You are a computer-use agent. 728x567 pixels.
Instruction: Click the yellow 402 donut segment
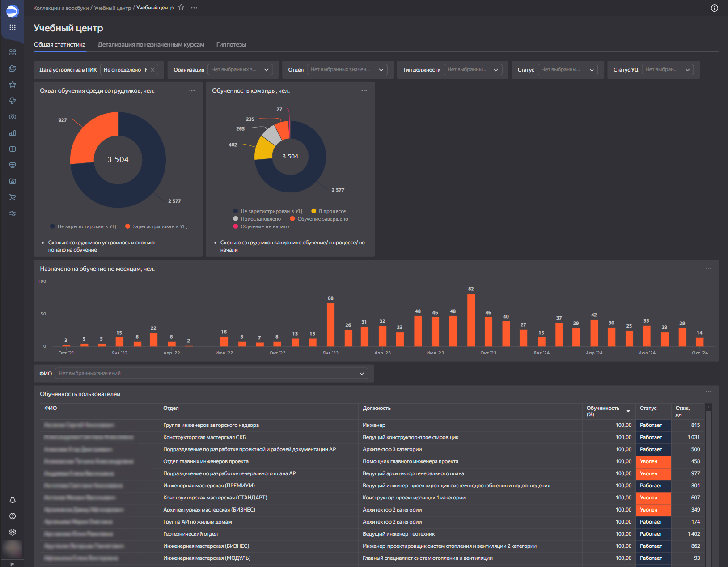(x=264, y=149)
